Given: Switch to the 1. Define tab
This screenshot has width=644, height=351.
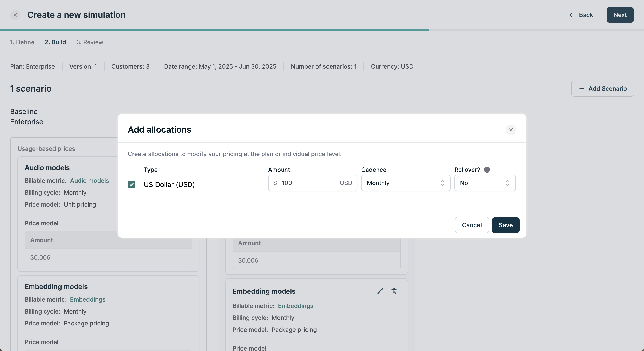Looking at the screenshot, I should [x=22, y=42].
